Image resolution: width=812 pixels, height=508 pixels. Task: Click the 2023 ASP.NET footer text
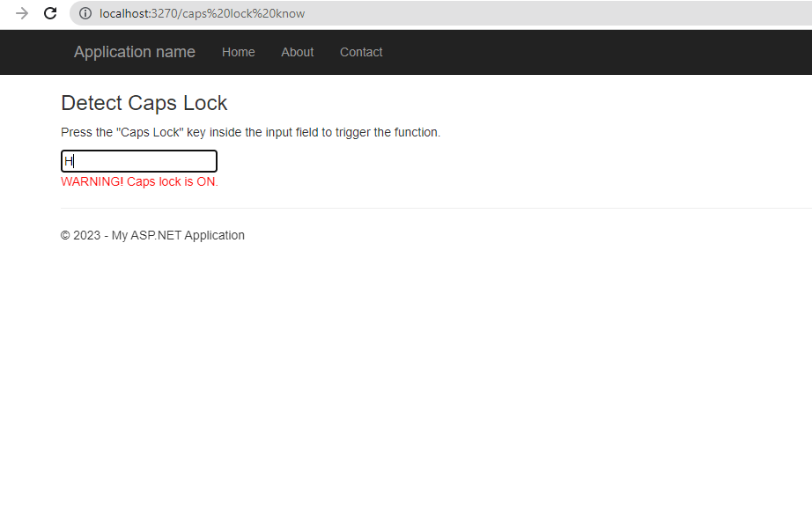tap(152, 235)
